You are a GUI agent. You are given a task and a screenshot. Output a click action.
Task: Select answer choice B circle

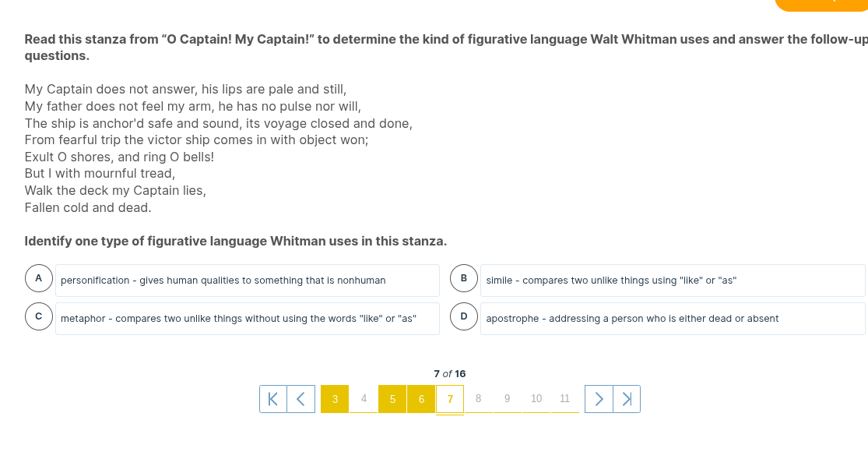coord(464,278)
